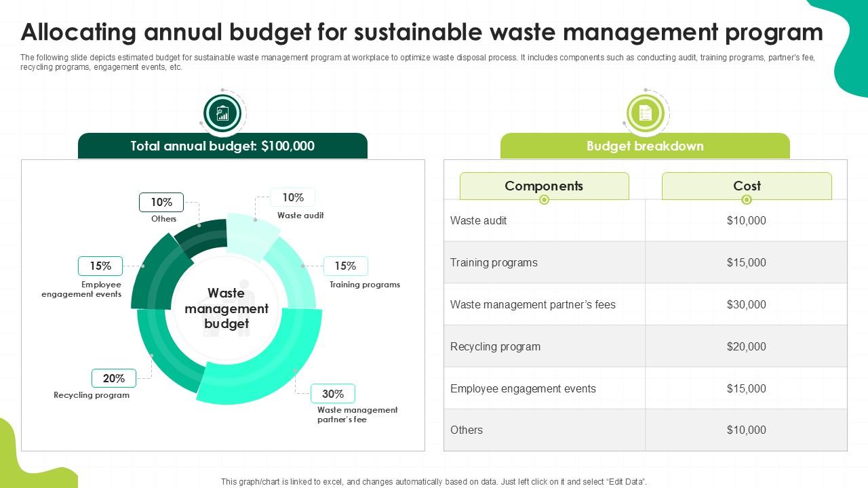Click the Waste audit 10% label box
The width and height of the screenshot is (868, 488).
coord(293,197)
